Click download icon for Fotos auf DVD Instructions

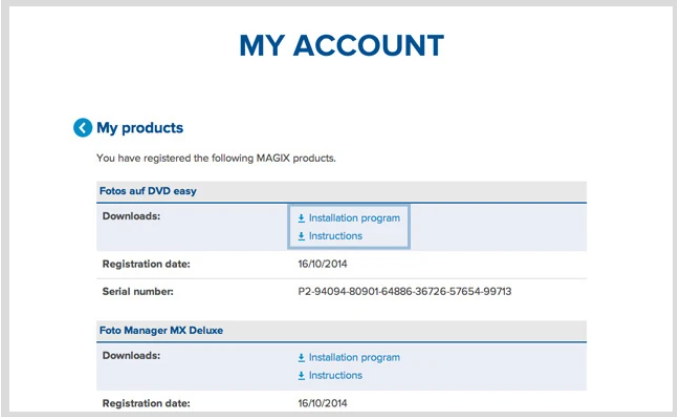pyautogui.click(x=301, y=236)
